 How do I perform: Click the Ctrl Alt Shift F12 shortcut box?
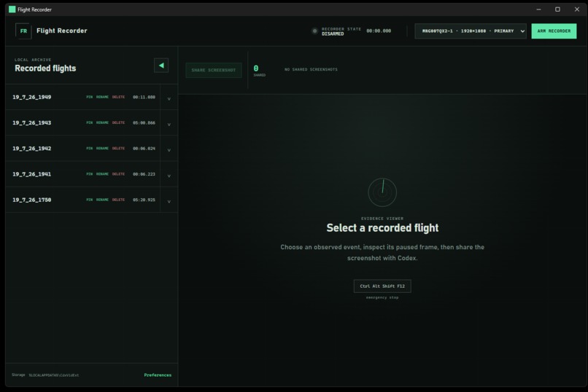(382, 286)
